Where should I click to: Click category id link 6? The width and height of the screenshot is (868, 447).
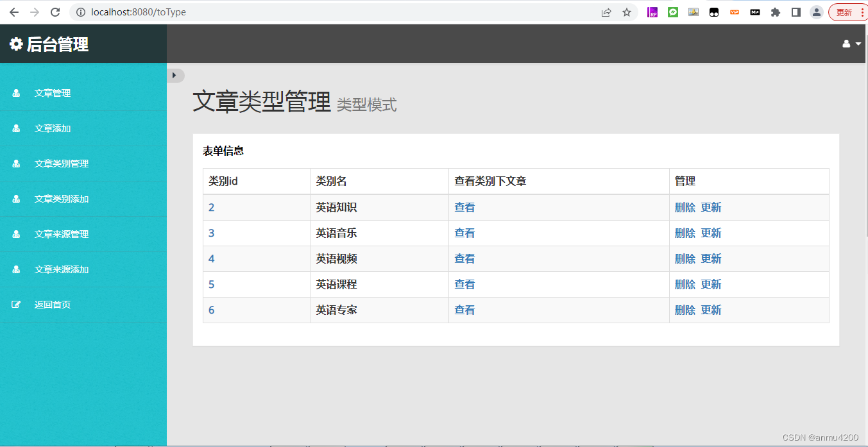click(212, 310)
